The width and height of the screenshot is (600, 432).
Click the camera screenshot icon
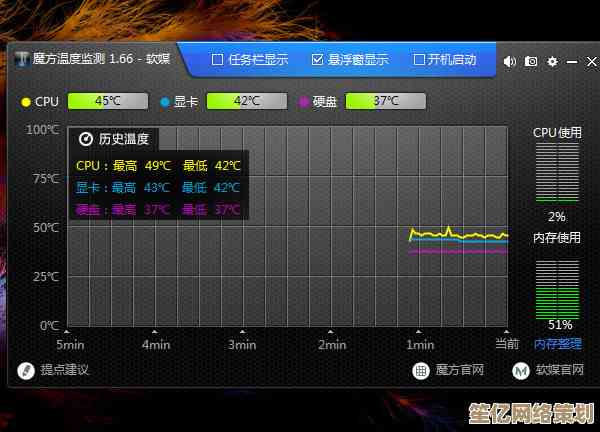pos(531,61)
